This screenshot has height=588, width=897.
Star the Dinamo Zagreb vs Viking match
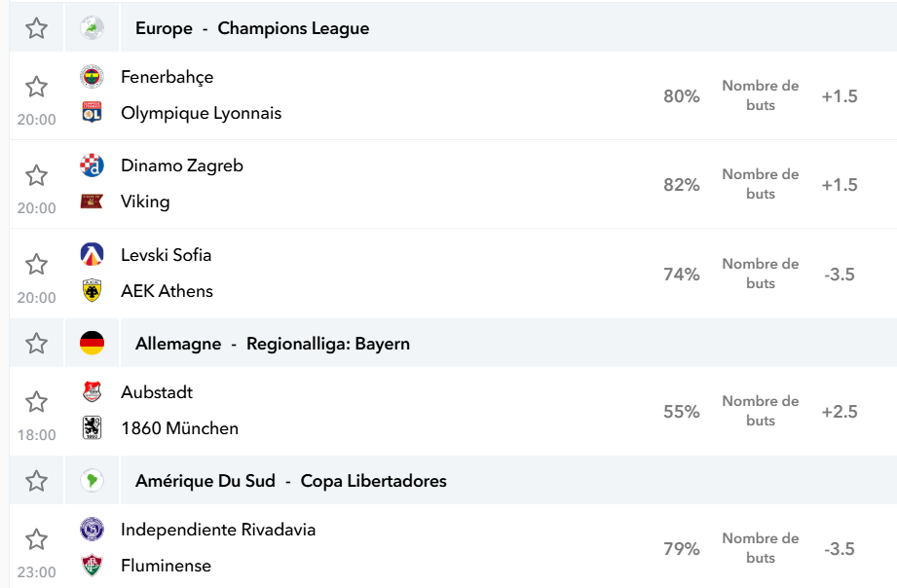point(37,175)
